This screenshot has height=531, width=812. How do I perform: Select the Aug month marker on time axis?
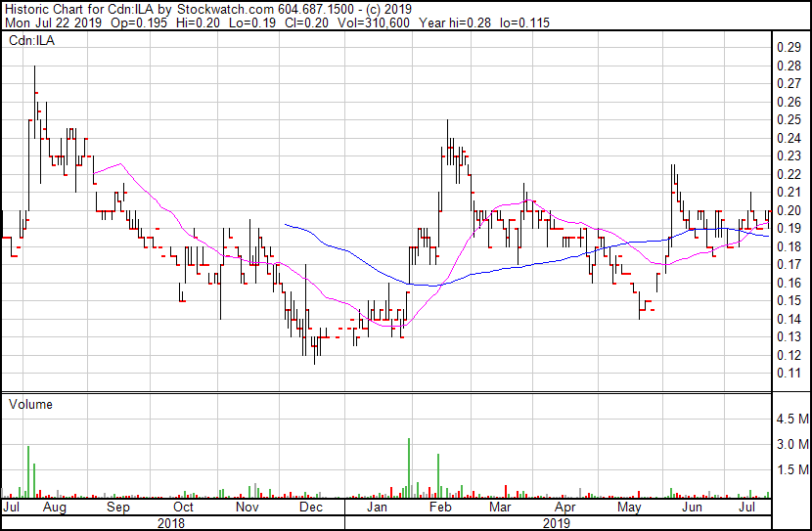55,508
